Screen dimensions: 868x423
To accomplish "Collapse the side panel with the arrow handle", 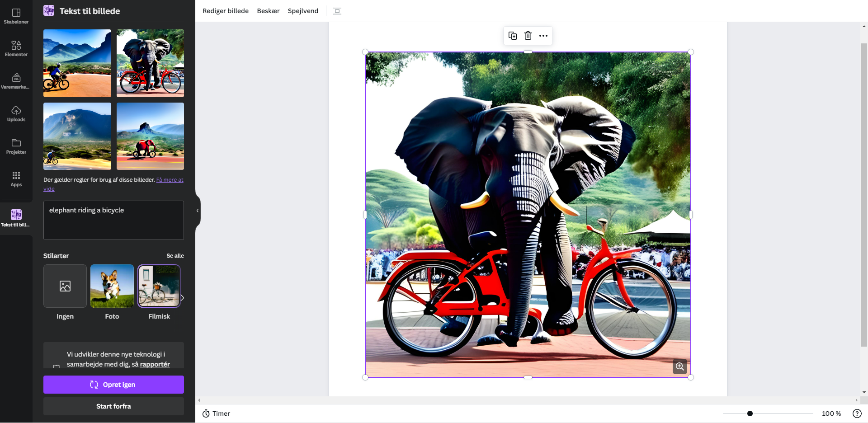I will click(x=198, y=211).
